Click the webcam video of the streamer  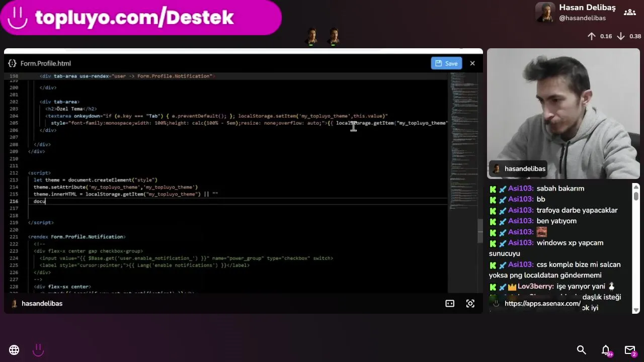tap(563, 114)
